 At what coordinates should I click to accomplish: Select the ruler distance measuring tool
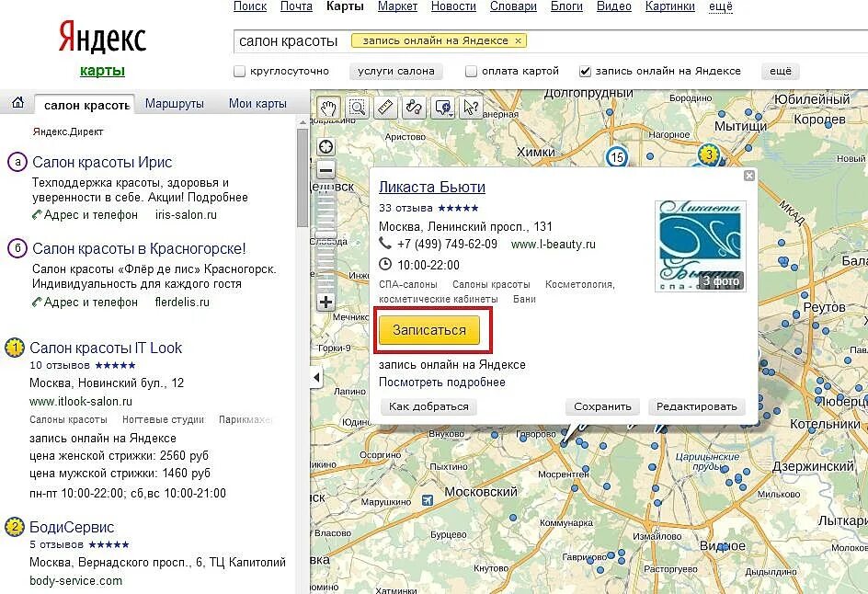pos(386,108)
